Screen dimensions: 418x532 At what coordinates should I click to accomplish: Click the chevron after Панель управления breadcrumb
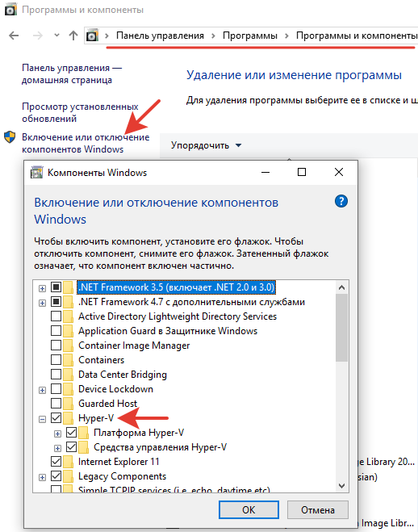(x=213, y=36)
